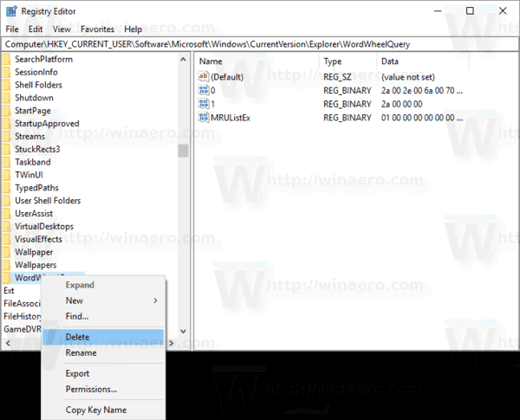This screenshot has width=520, height=420.
Task: Maximize the Registry Editor window
Action: (x=470, y=11)
